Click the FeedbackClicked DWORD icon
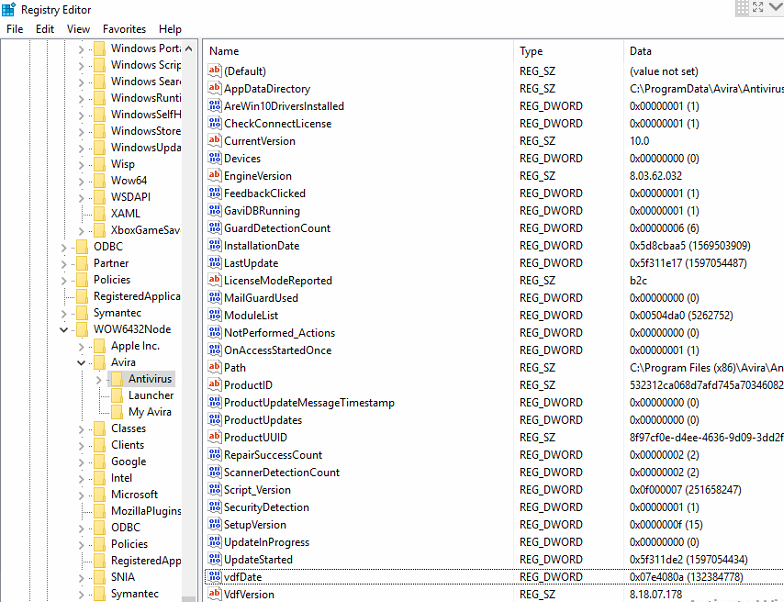Screen dimensions: 784x602 click(214, 193)
